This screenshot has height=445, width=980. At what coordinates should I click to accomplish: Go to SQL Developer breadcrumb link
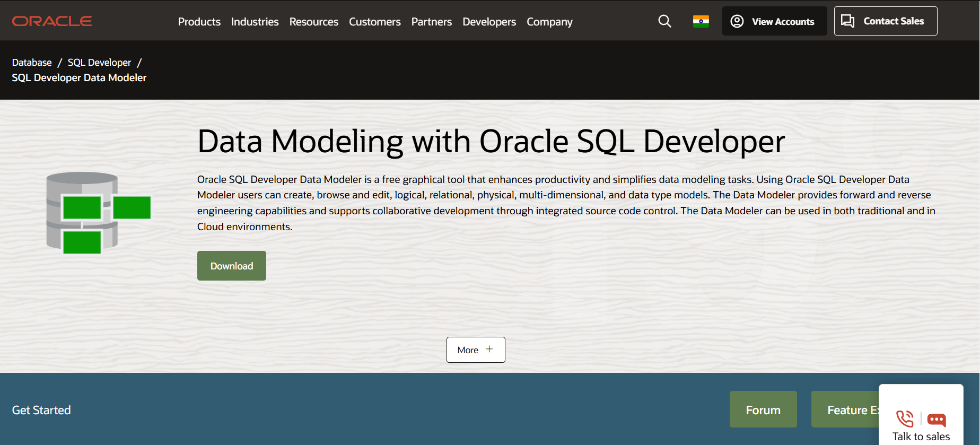pos(99,63)
